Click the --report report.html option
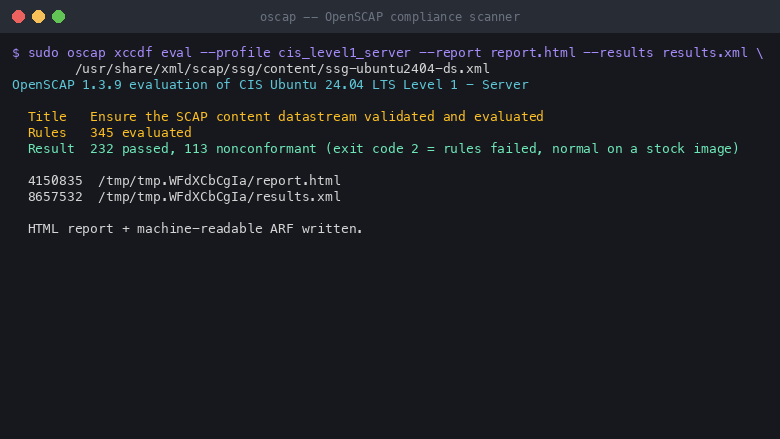The image size is (780, 439). tap(497, 53)
